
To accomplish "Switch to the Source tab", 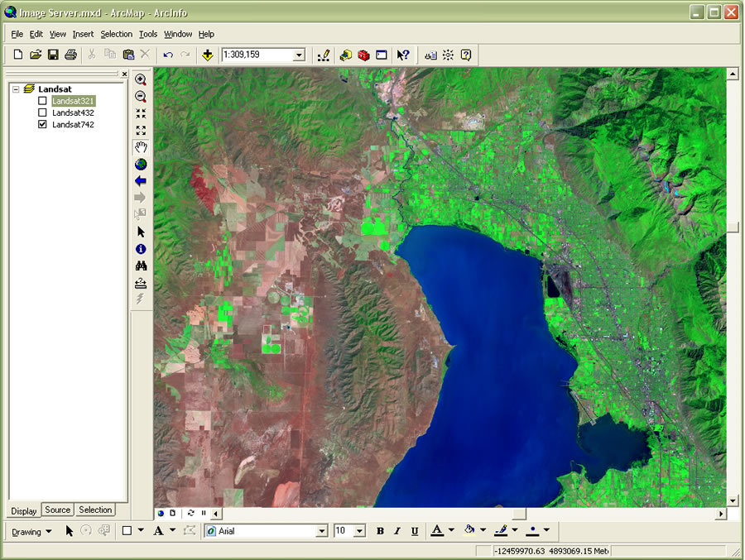I will point(58,510).
